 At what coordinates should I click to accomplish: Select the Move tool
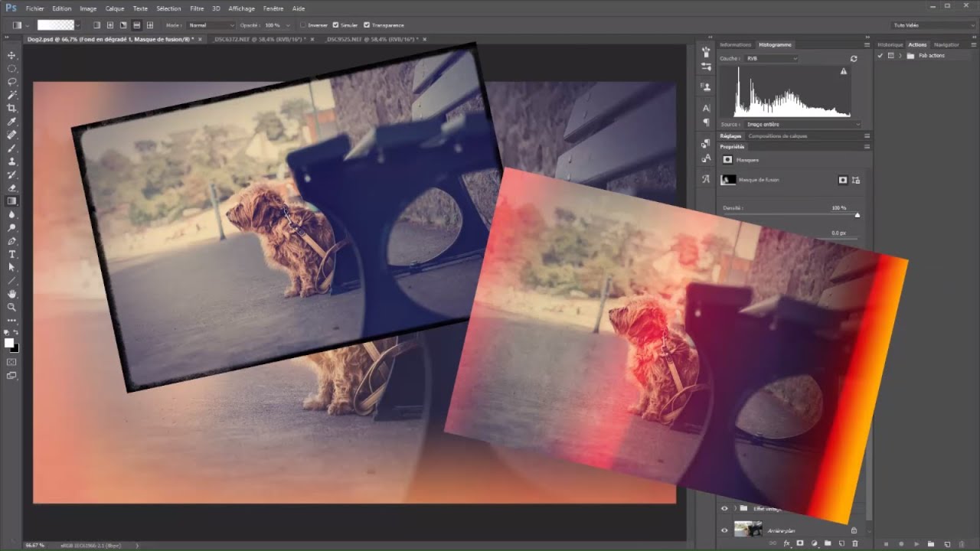(x=11, y=55)
